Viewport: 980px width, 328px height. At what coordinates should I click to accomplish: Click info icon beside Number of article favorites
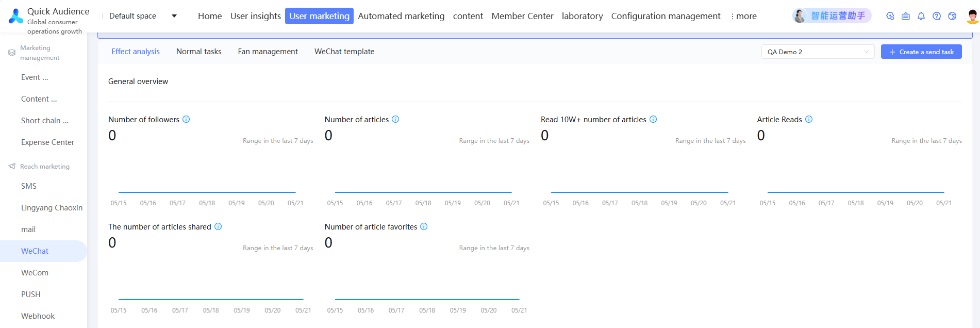tap(424, 226)
